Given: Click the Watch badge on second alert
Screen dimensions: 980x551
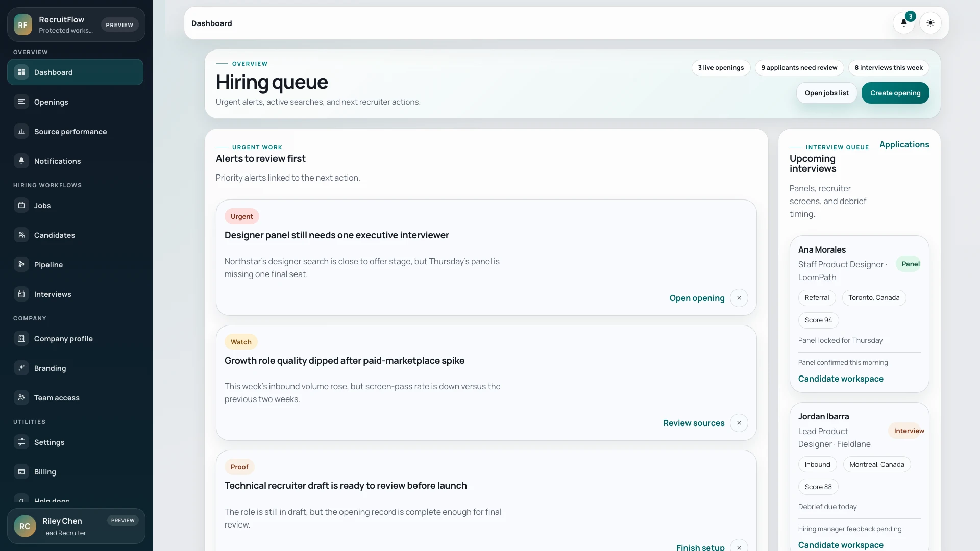Looking at the screenshot, I should pos(241,342).
